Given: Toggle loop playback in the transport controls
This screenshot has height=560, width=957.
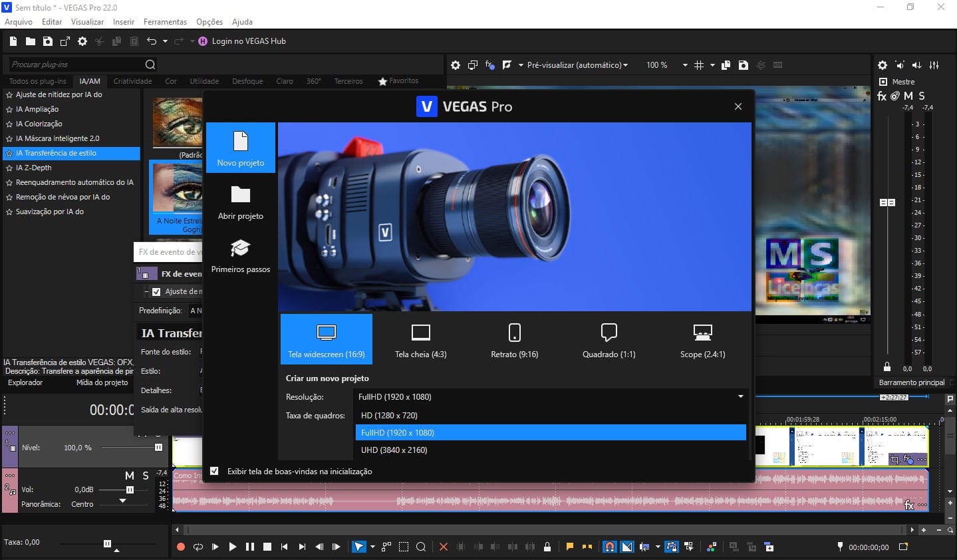Looking at the screenshot, I should point(198,547).
